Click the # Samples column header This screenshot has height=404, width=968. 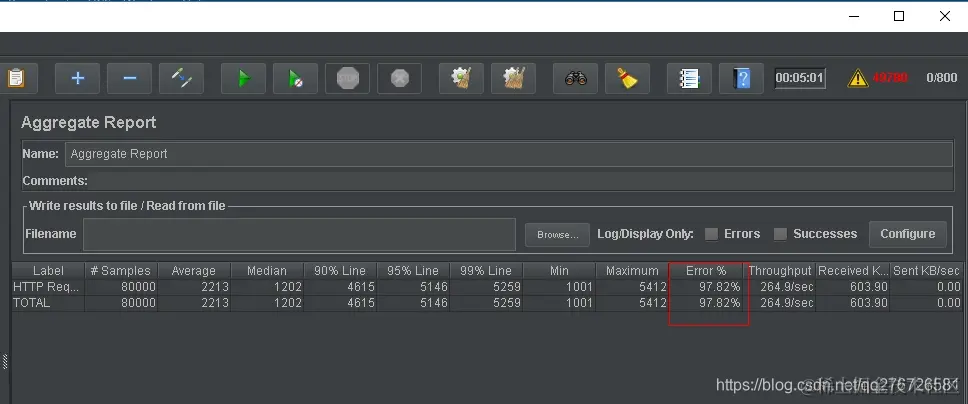[x=121, y=271]
